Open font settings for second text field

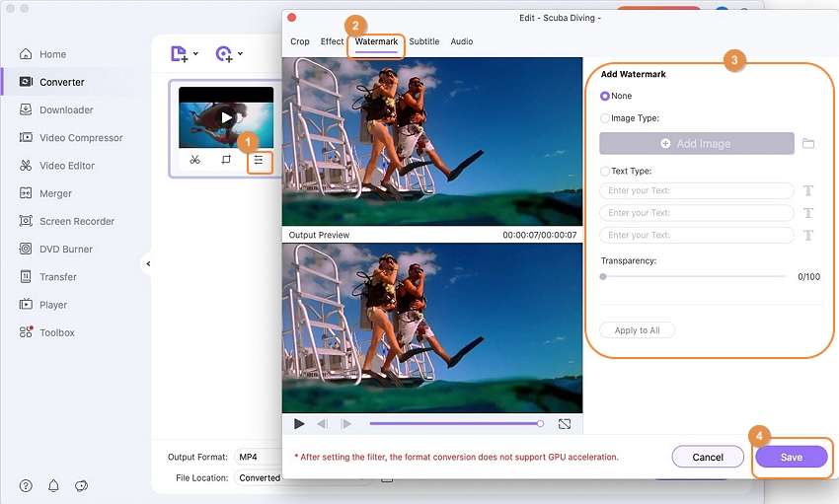[808, 213]
